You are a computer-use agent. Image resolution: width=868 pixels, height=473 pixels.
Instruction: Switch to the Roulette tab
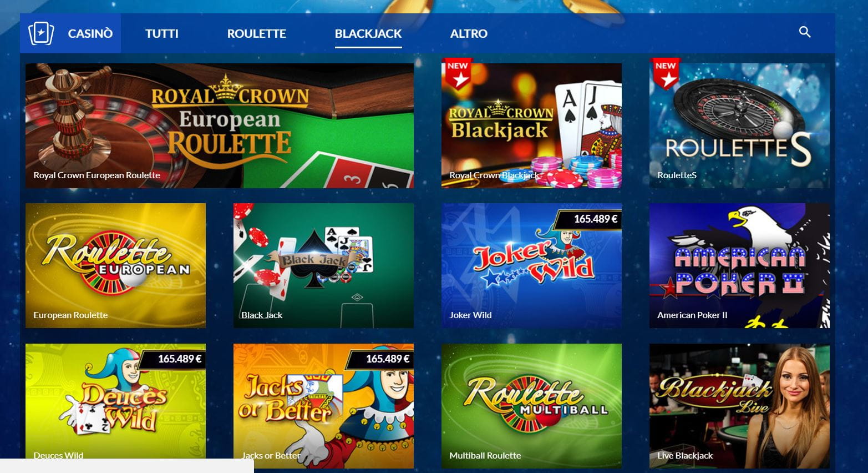pyautogui.click(x=257, y=33)
